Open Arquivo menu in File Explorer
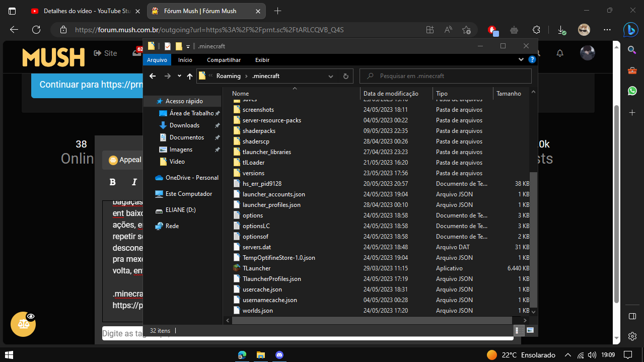This screenshot has height=362, width=644. [157, 60]
